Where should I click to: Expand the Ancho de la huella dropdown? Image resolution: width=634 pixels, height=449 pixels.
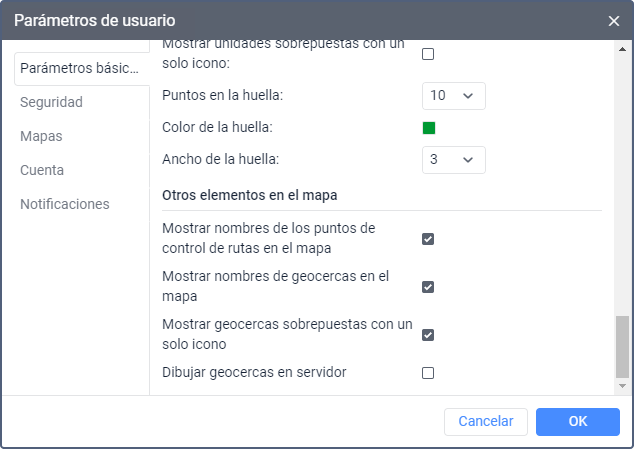(x=453, y=159)
